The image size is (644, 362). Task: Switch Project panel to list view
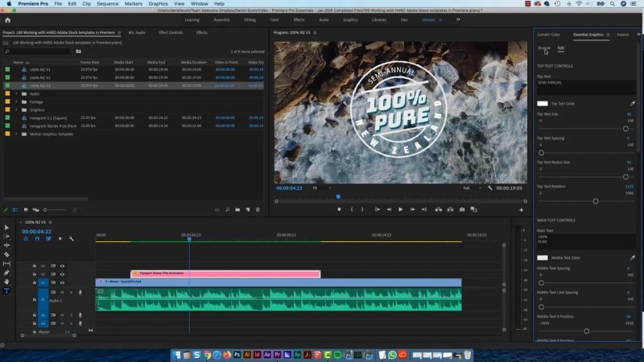pos(15,210)
